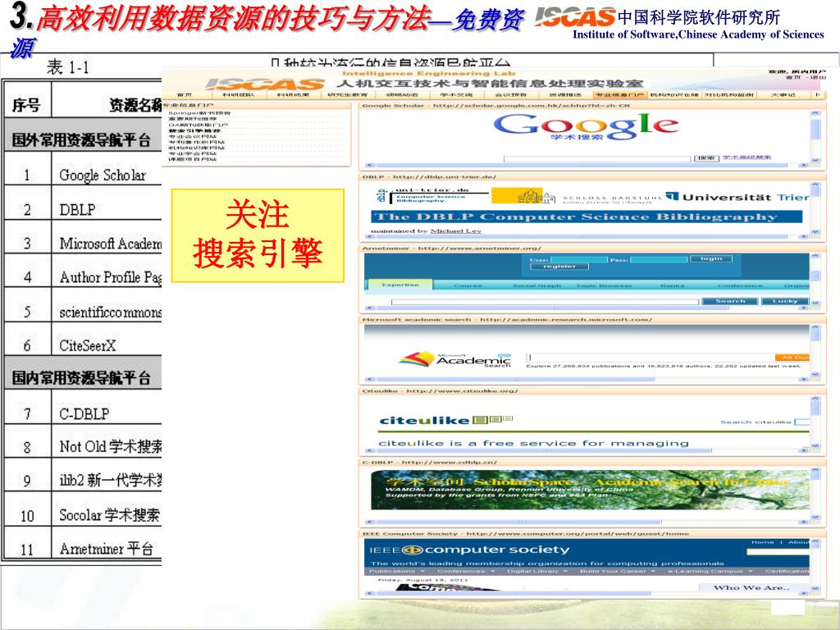Click the DBLP Computer Science Bibliography banner
This screenshot has width=840, height=630.
pyautogui.click(x=587, y=217)
